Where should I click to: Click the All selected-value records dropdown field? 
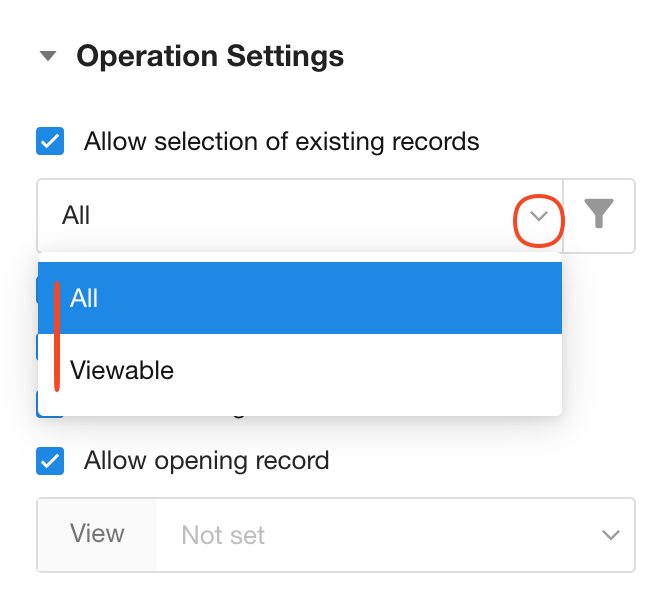pyautogui.click(x=280, y=216)
